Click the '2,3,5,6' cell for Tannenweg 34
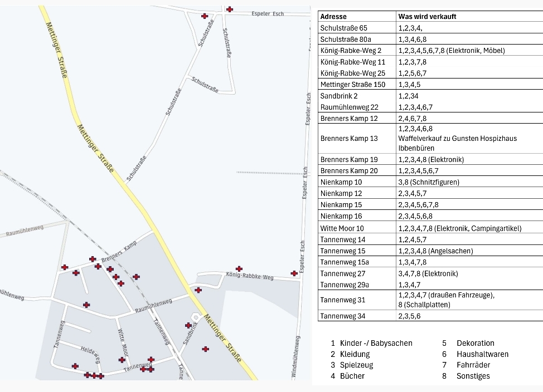The width and height of the screenshot is (543, 392). pyautogui.click(x=469, y=316)
